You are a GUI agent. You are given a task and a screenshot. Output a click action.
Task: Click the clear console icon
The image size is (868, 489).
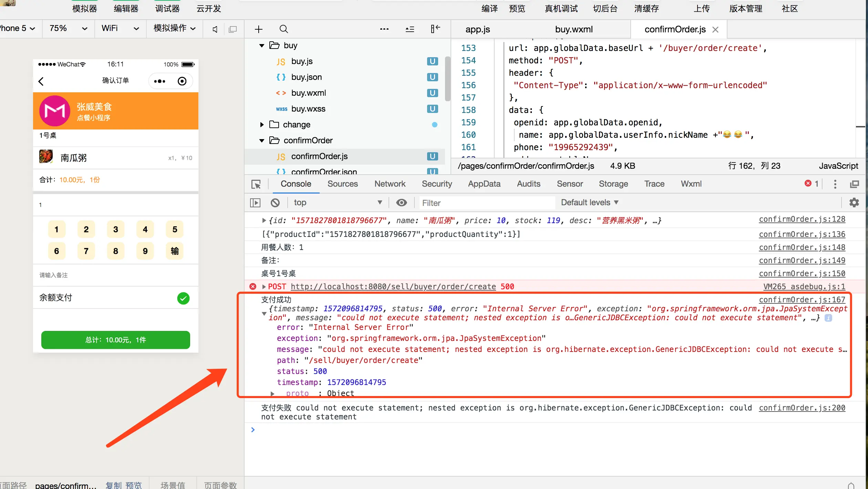coord(275,203)
